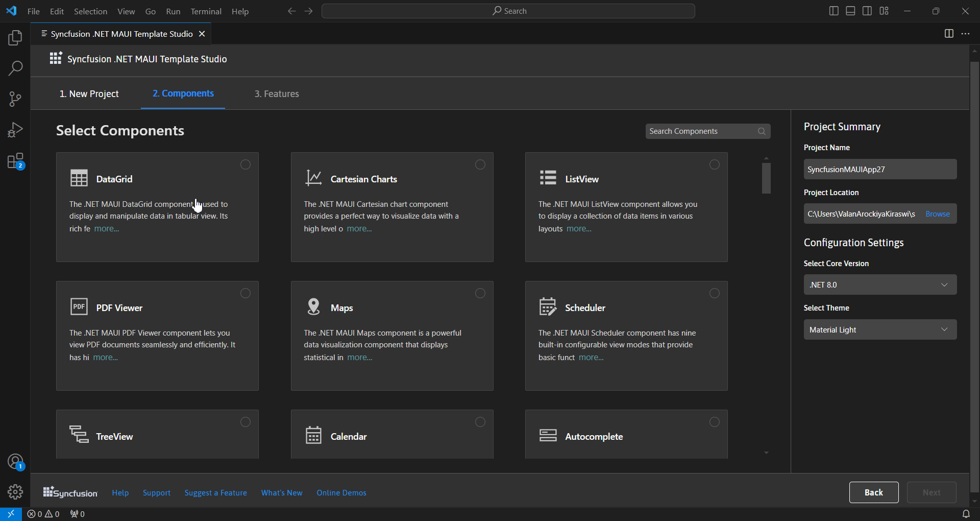Click the Maps location pin icon
This screenshot has height=521, width=980.
(x=313, y=306)
